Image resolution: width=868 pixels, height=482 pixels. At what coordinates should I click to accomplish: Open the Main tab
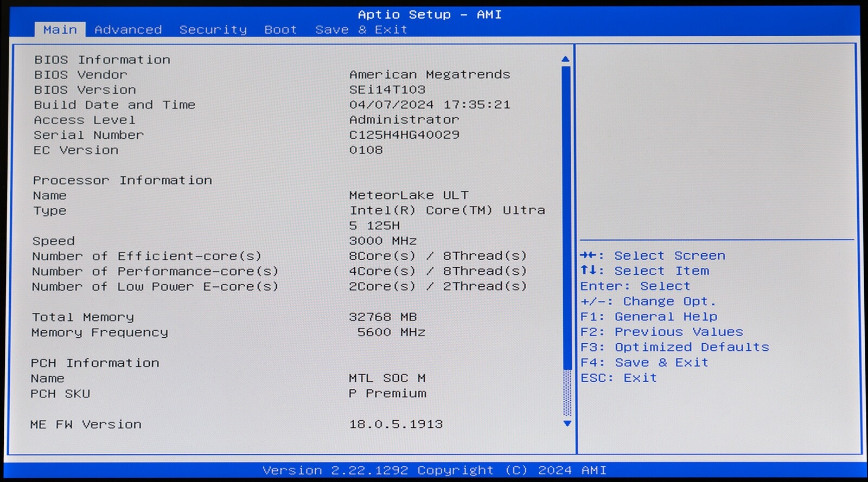60,30
